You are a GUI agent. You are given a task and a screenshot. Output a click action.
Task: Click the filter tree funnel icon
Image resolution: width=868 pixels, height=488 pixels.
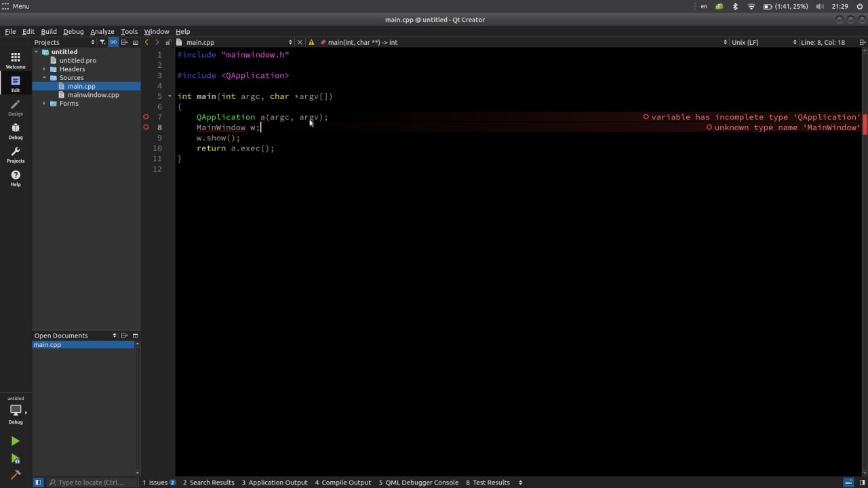102,42
